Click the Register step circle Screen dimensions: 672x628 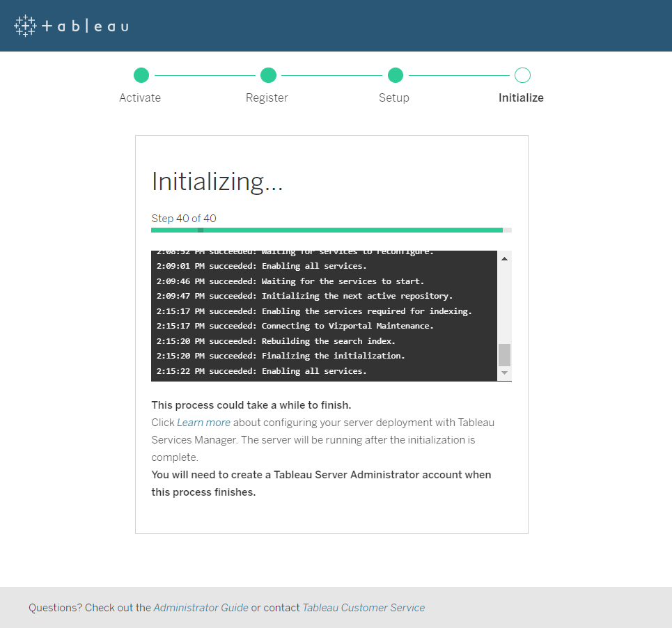coord(268,75)
